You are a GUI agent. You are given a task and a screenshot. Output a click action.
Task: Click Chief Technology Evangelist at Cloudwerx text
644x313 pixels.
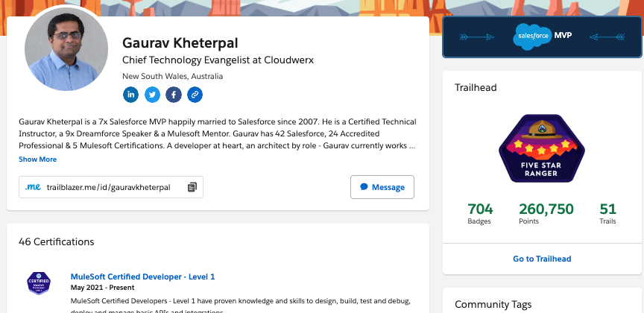[218, 60]
